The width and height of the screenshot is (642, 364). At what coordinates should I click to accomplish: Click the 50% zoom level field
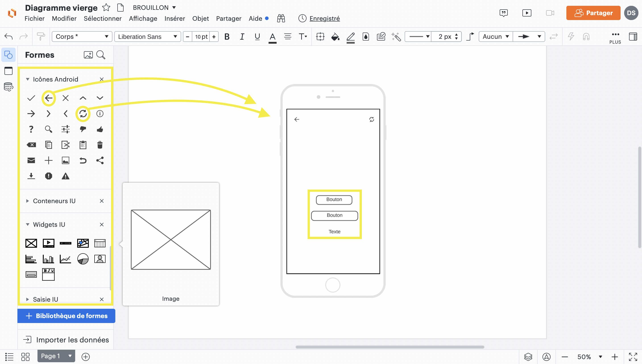tap(584, 357)
